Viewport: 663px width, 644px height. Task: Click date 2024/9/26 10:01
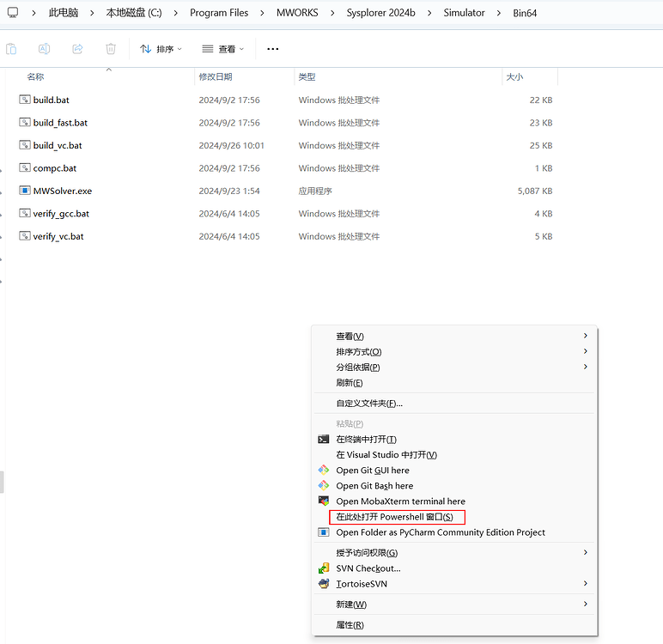(x=231, y=145)
